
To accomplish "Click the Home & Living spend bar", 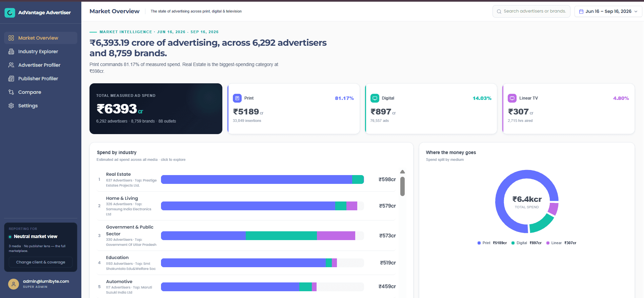I will point(262,206).
